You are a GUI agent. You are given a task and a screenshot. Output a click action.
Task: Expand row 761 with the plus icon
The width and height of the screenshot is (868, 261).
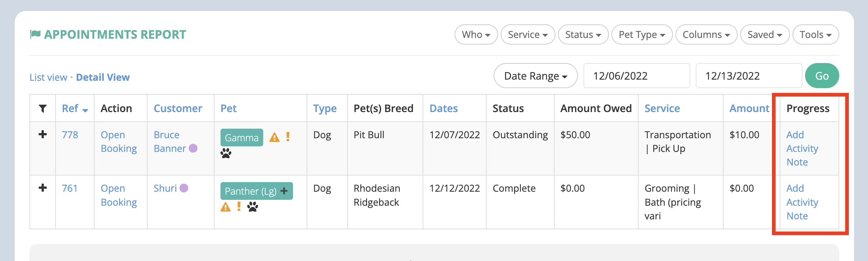point(43,188)
